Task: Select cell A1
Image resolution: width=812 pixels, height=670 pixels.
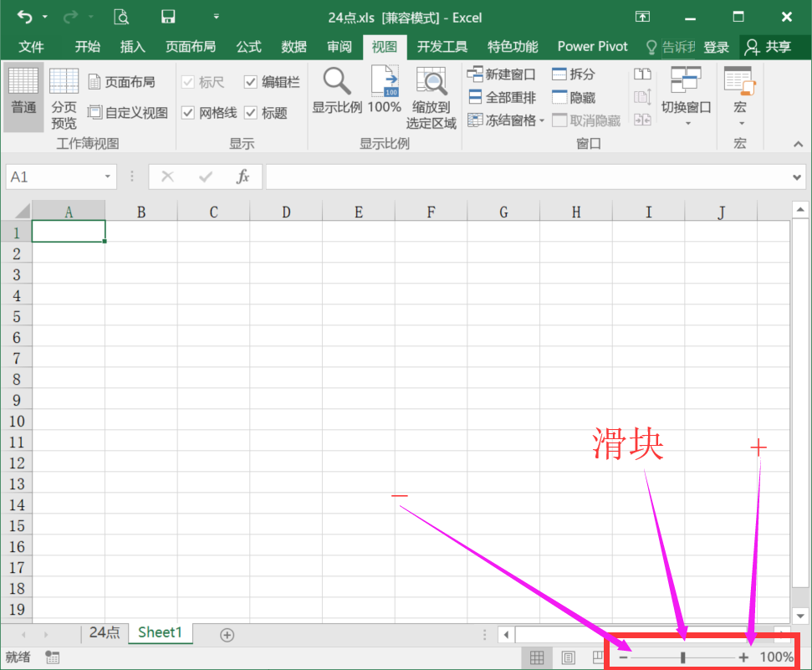Action: (x=69, y=232)
